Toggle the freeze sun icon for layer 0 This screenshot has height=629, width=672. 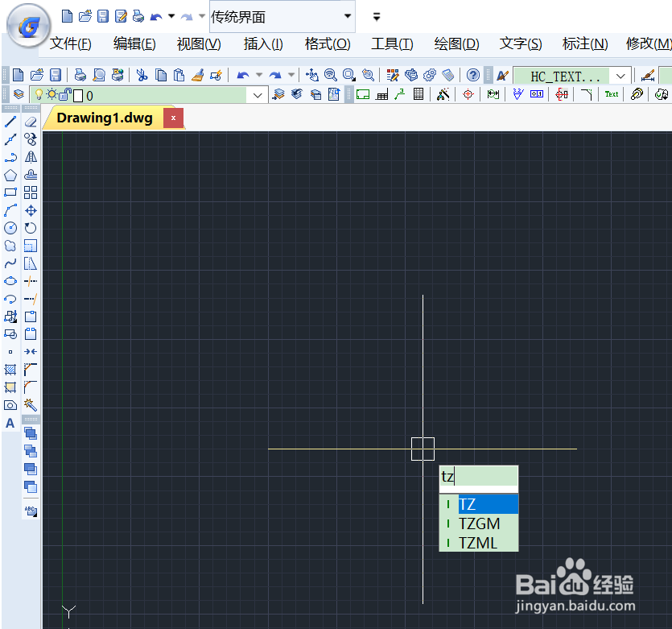pyautogui.click(x=51, y=94)
